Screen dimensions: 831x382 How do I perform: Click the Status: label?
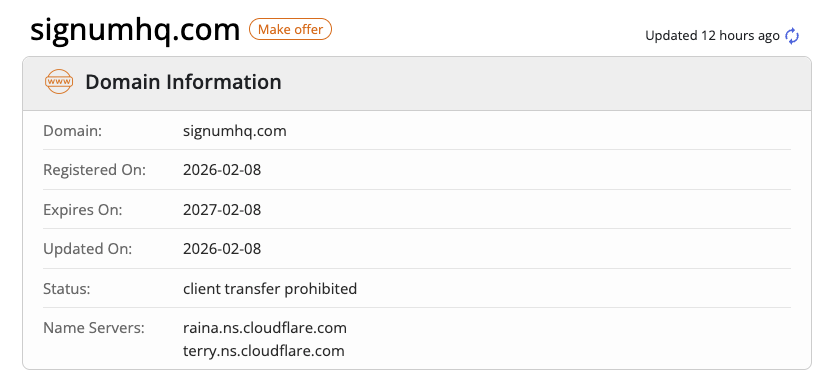coord(67,289)
